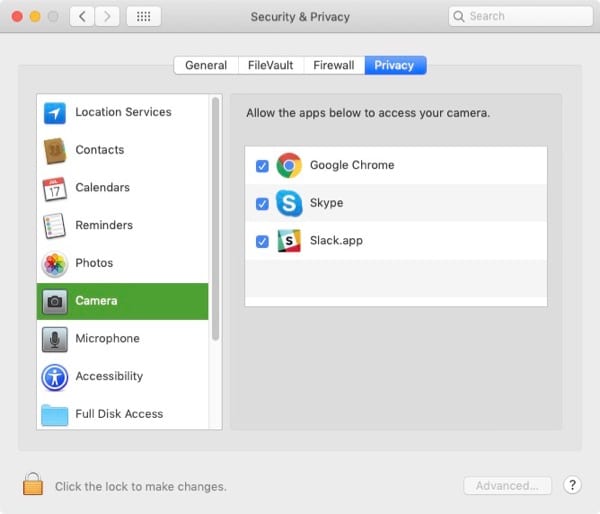Select Location Services label
600x514 pixels.
point(123,112)
